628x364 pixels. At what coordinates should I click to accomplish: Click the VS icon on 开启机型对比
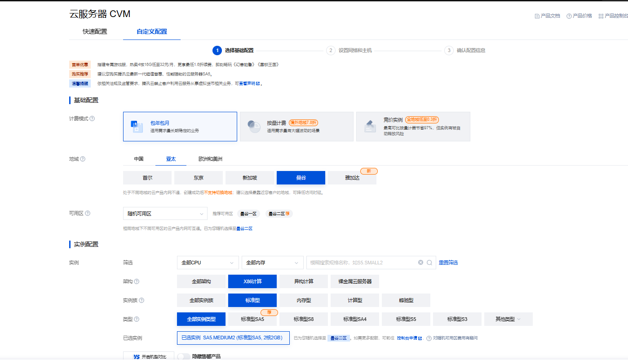click(x=137, y=357)
